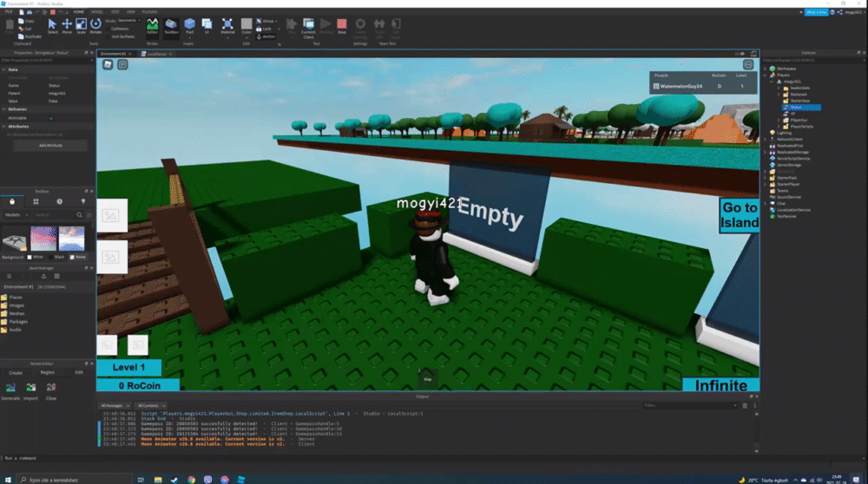The width and height of the screenshot is (868, 484).
Task: Toggle the Archivable checkbox
Action: 51,118
